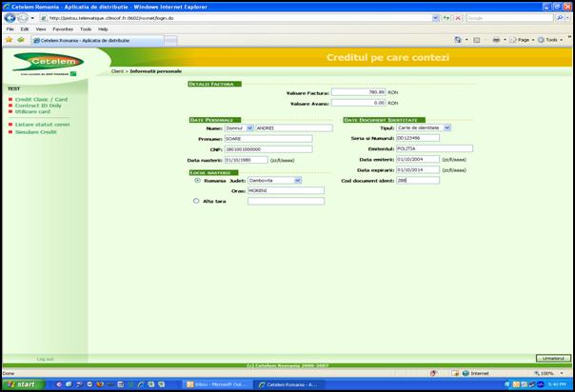The image size is (575, 392).
Task: Click the Home icon in the command bar
Action: pyautogui.click(x=458, y=40)
